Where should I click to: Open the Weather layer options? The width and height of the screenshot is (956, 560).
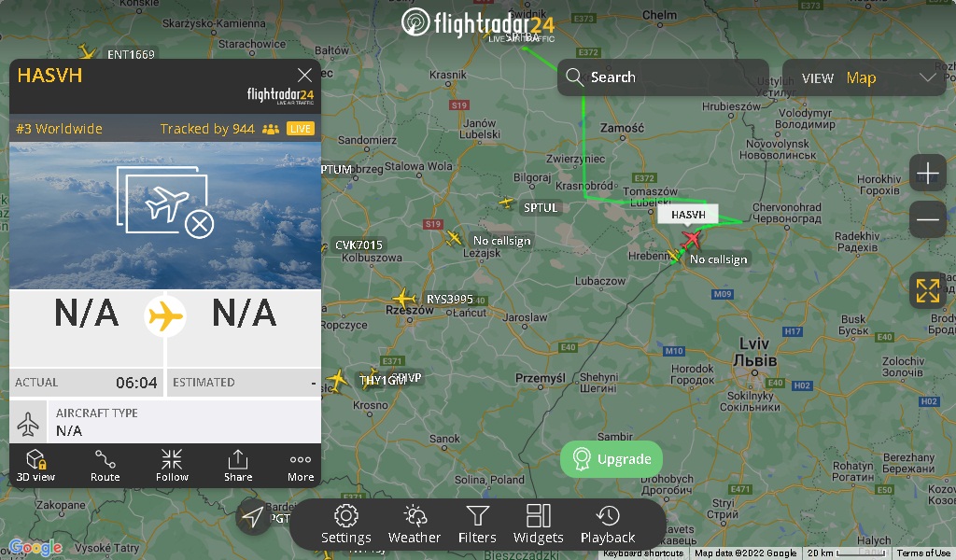click(414, 524)
